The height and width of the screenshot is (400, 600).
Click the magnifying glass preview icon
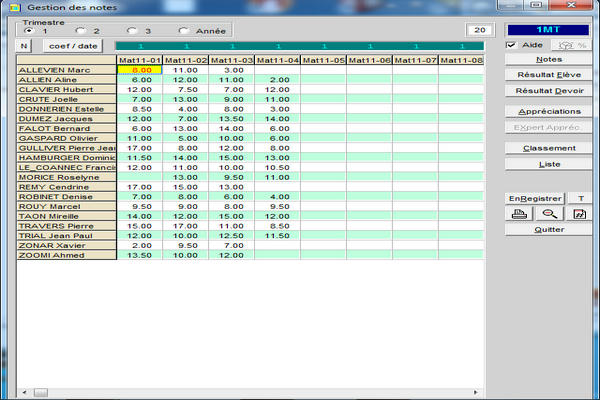[x=549, y=214]
